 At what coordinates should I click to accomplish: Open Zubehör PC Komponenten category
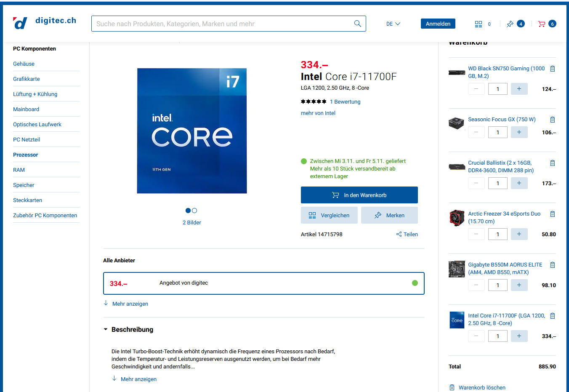(45, 216)
